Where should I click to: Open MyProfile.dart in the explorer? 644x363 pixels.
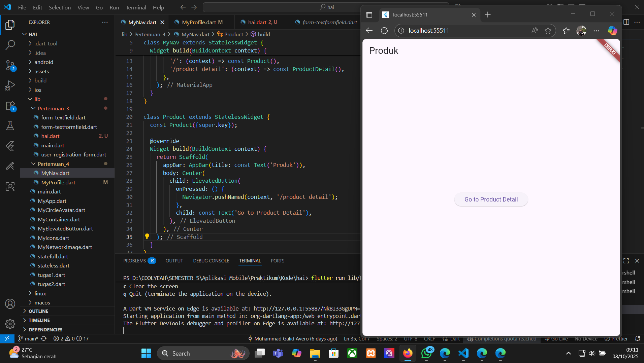[x=58, y=182]
